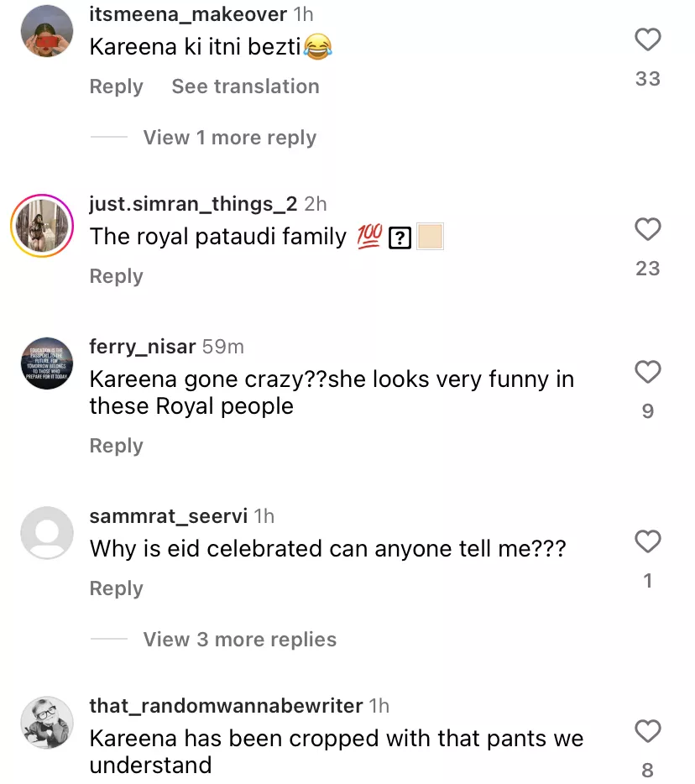Like itsmeena_makeover's comment with the heart
Screen dimensions: 695x784
(647, 40)
